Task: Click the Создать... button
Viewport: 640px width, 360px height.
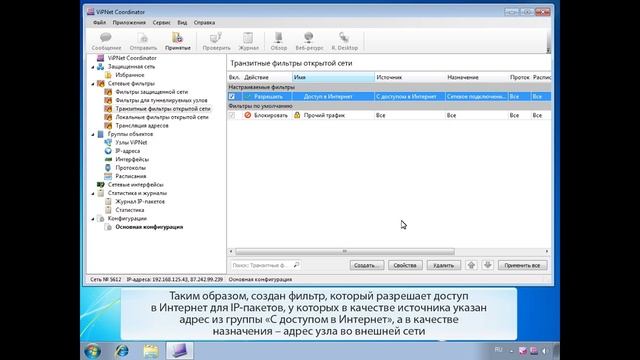Action: pos(367,265)
